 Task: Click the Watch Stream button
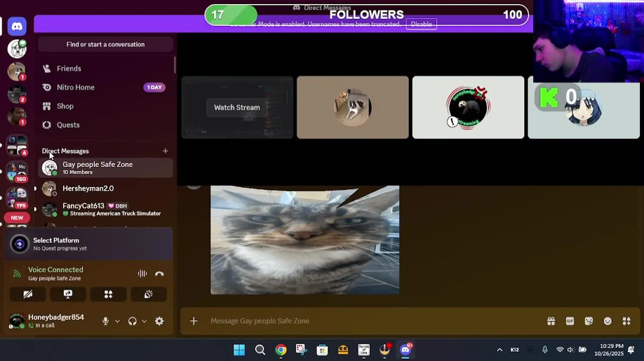pos(237,107)
